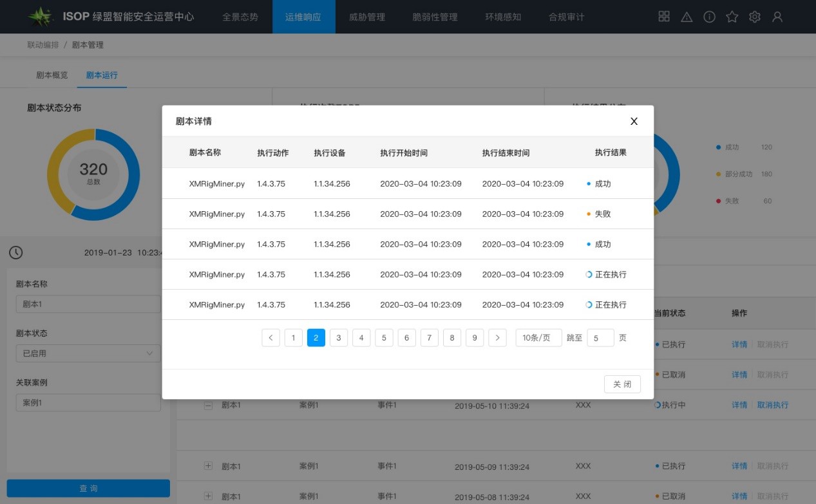The height and width of the screenshot is (504, 816).
Task: Click the info circle icon in header
Action: pyautogui.click(x=709, y=17)
